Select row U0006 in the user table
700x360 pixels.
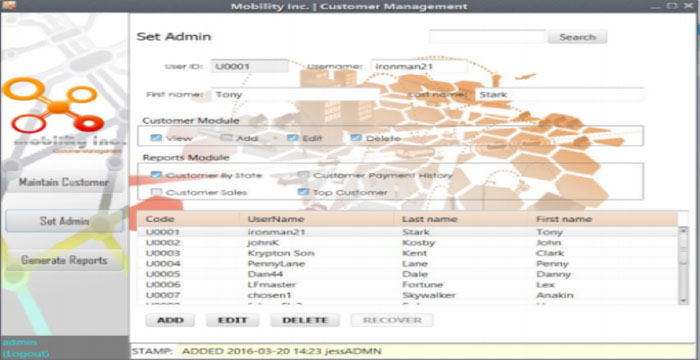[x=408, y=285]
